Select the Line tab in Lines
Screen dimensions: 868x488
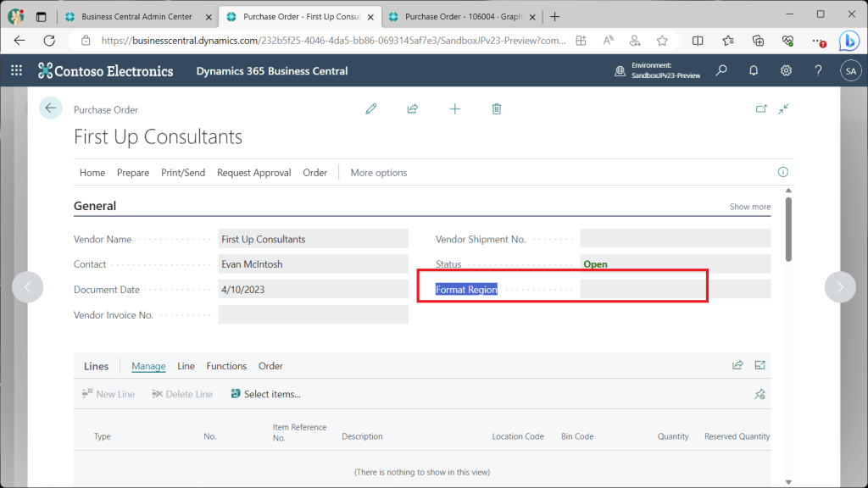pyautogui.click(x=186, y=366)
